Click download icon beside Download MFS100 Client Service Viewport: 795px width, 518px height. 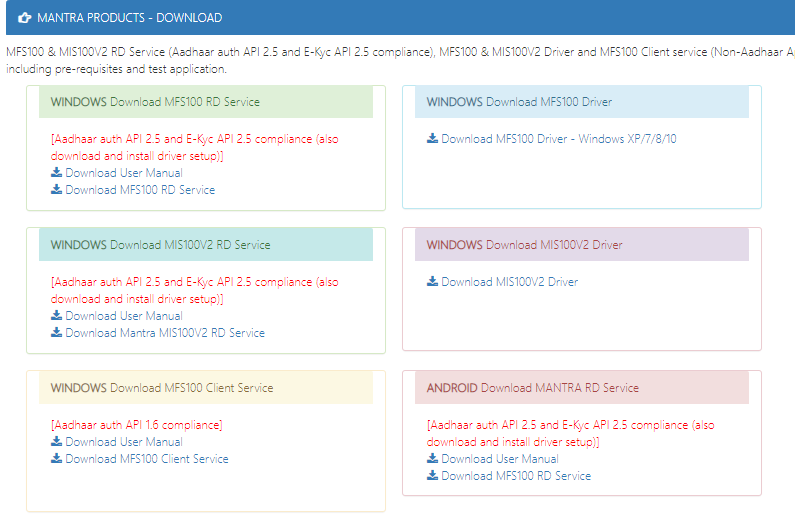click(x=56, y=458)
